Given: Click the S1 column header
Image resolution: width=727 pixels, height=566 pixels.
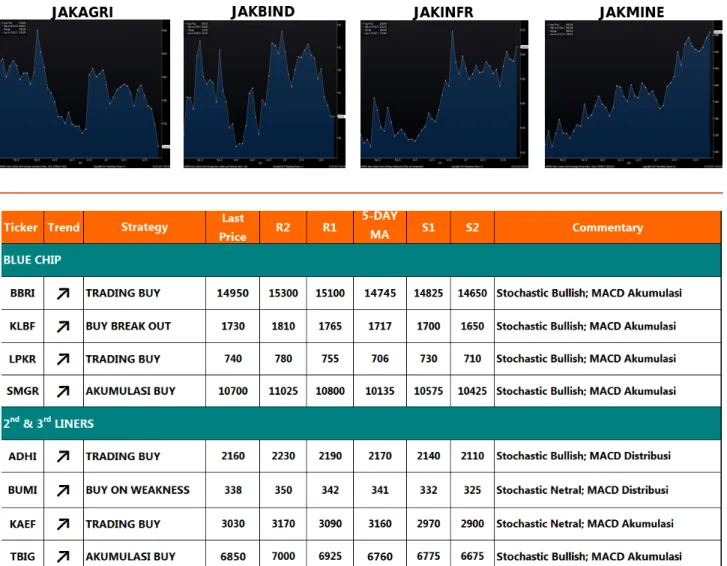Looking at the screenshot, I should tap(428, 227).
